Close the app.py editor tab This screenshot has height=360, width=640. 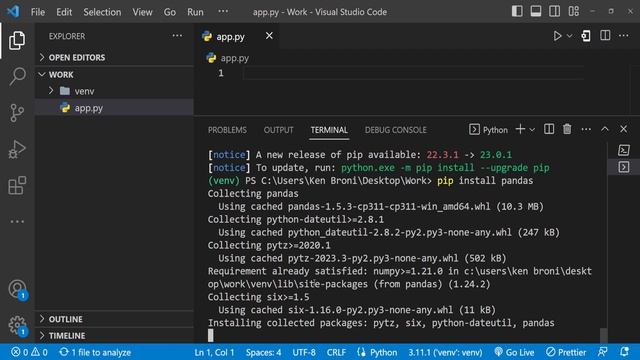[269, 36]
